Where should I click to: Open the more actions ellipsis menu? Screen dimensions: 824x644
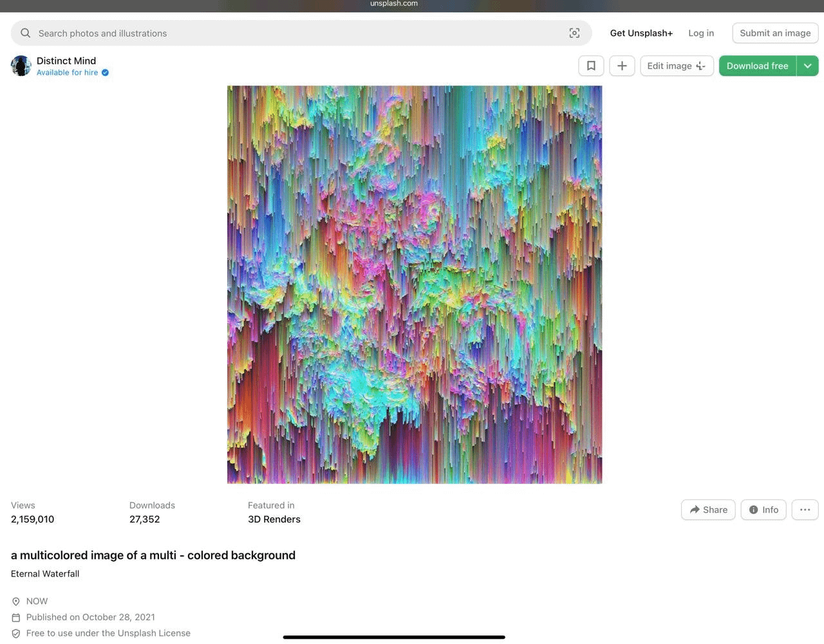(x=805, y=510)
